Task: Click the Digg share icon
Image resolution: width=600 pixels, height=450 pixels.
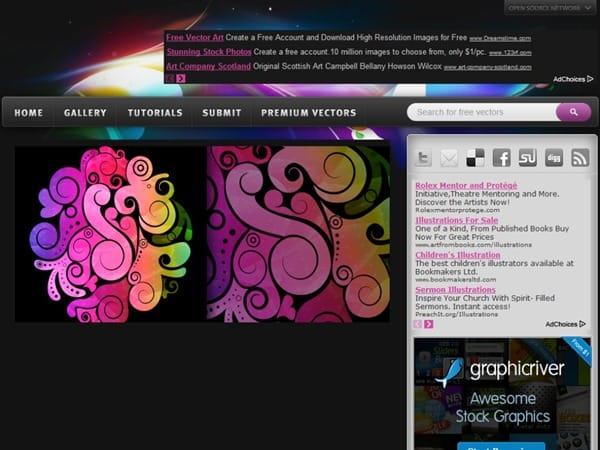Action: tap(554, 158)
